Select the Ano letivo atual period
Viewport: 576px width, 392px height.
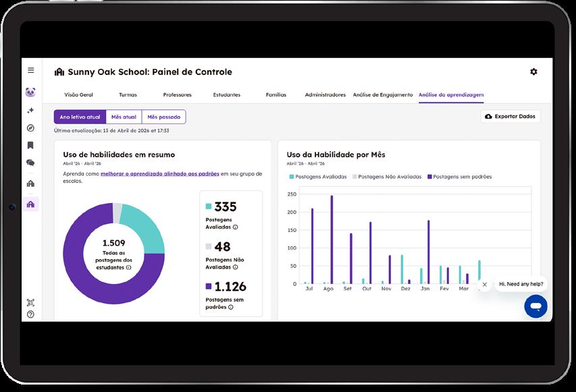pos(80,117)
